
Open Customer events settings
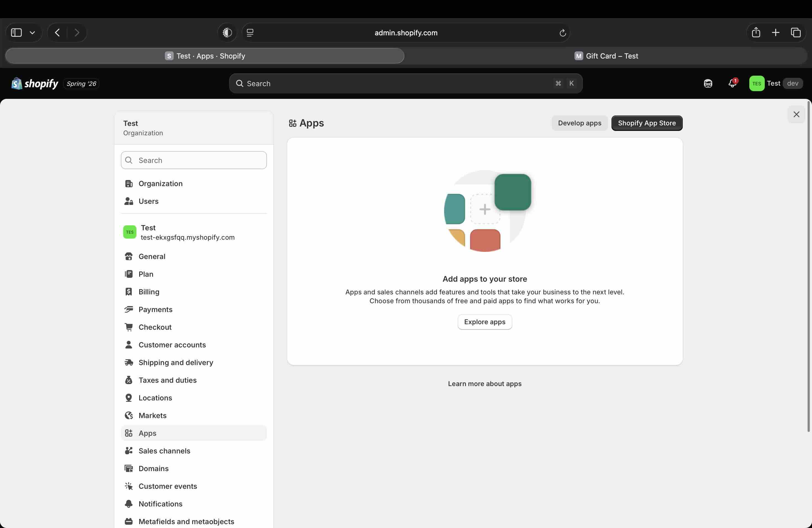(194, 486)
